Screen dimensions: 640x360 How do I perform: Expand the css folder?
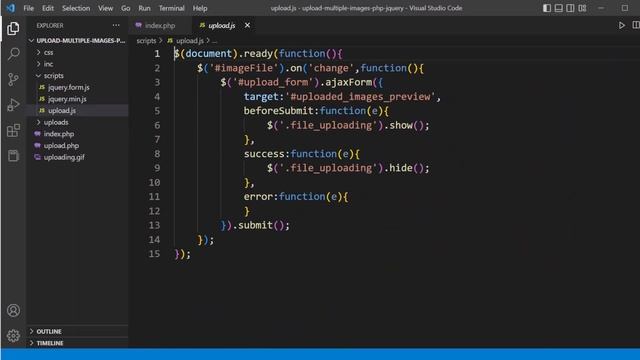click(78, 52)
